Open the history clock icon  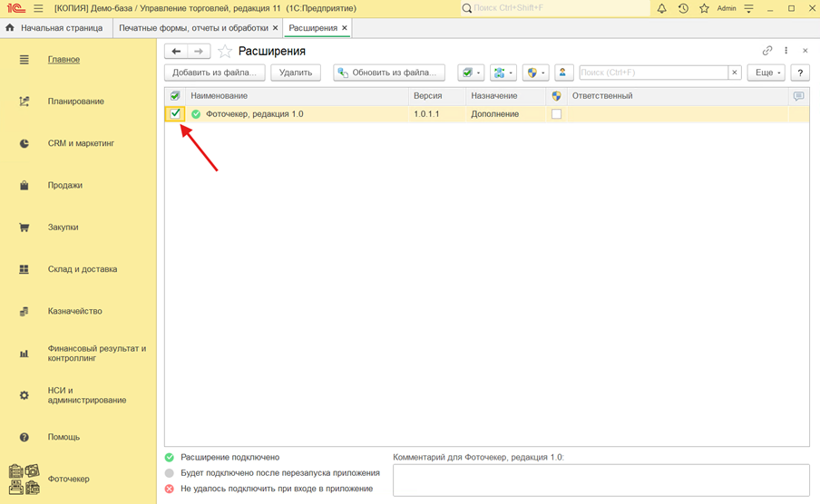[x=683, y=8]
